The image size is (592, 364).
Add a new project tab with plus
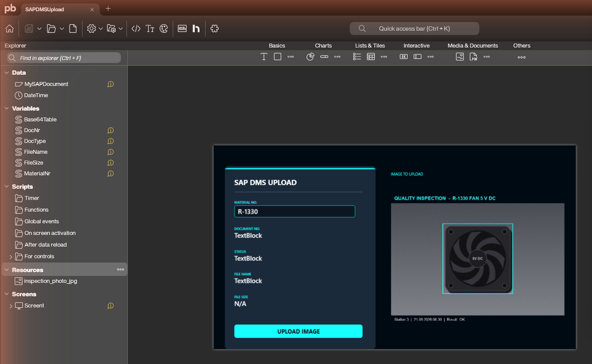tap(108, 8)
